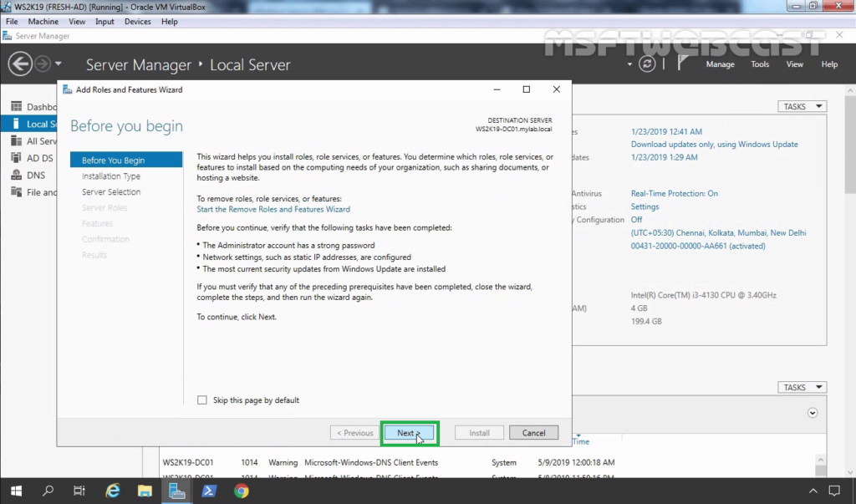Screen dimensions: 856x504
Task: Click Download updates only, using Windows Update
Action: pos(714,144)
